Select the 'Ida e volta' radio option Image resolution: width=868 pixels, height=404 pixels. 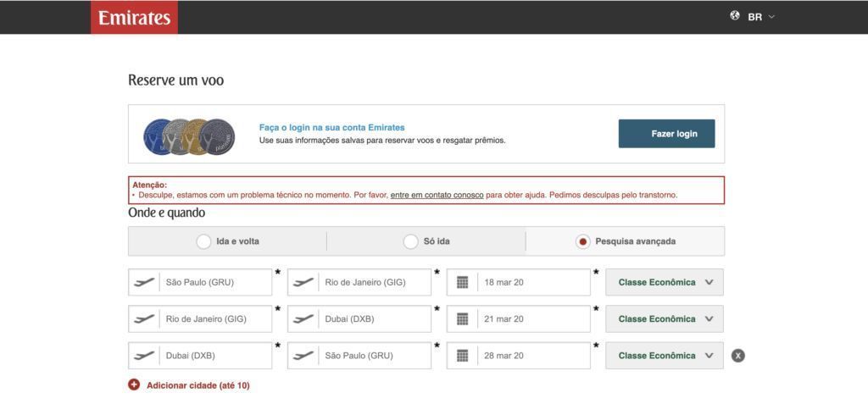(203, 242)
